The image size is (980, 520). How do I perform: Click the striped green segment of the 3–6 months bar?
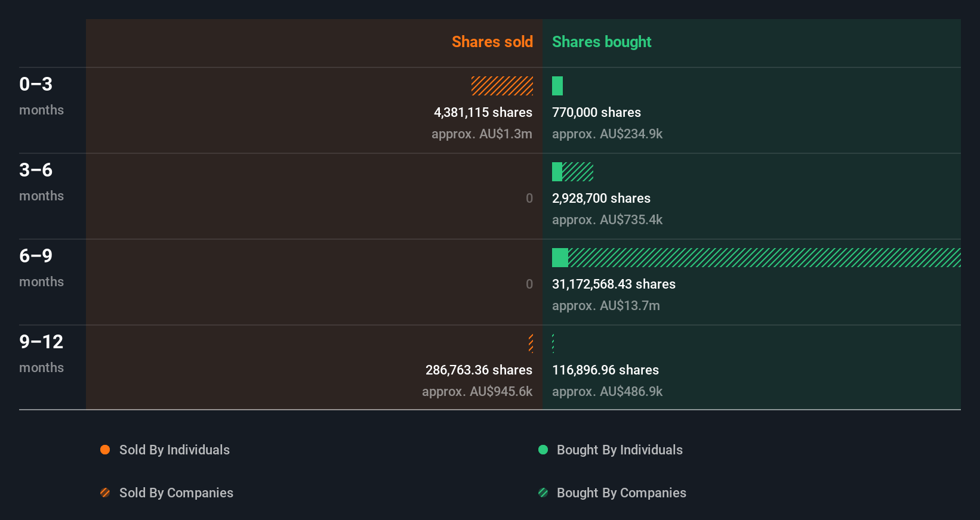[x=578, y=172]
